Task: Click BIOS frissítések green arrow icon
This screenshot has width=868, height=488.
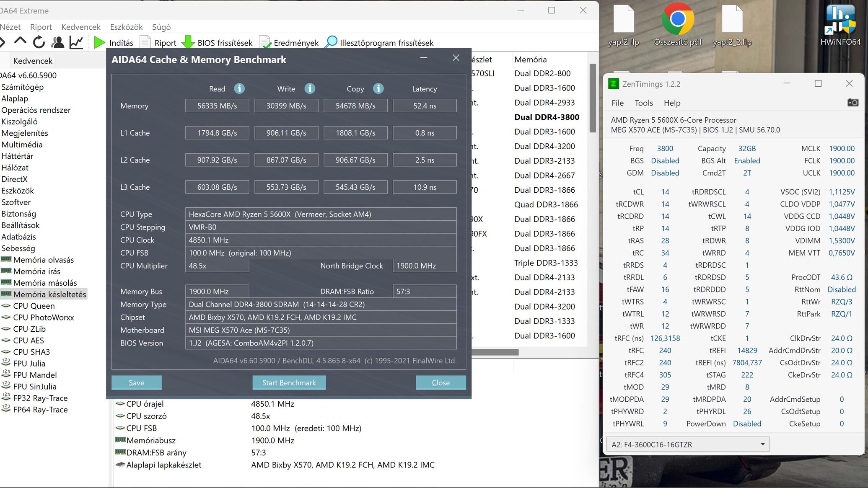Action: 188,42
